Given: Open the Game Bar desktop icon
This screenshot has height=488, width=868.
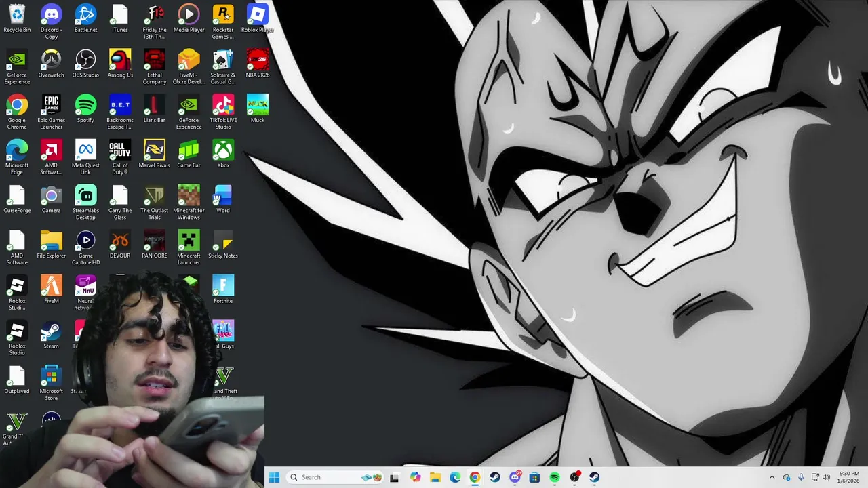Looking at the screenshot, I should pos(189,154).
